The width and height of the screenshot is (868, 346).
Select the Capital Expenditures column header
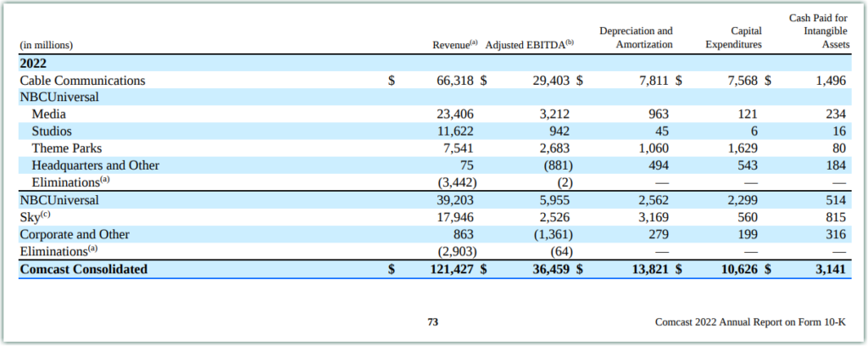[x=733, y=38]
